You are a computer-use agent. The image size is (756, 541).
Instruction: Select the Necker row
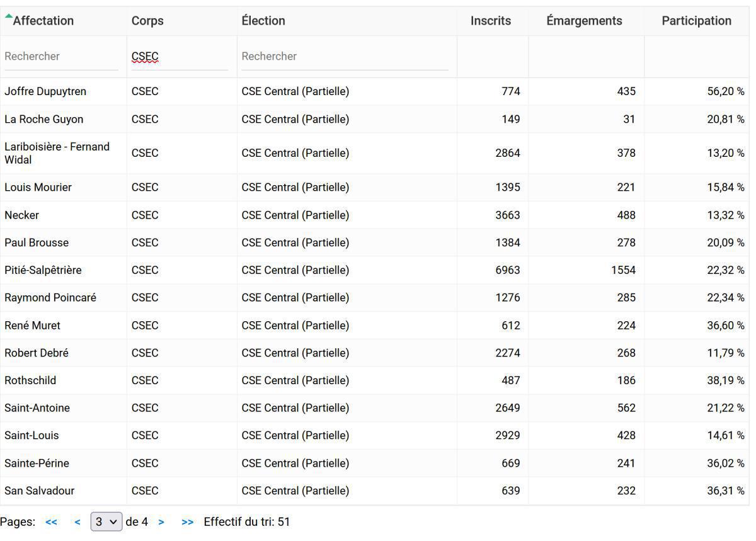[22, 215]
